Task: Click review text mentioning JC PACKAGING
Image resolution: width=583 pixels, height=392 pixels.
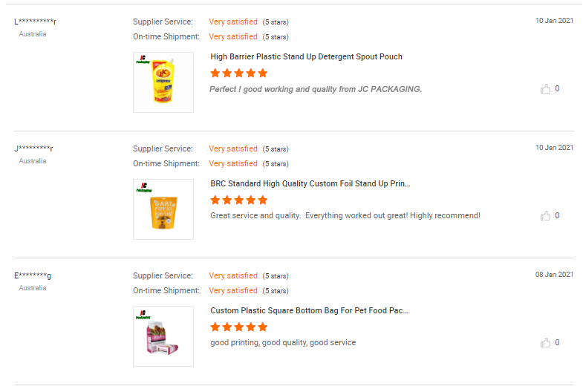Action: (x=316, y=89)
